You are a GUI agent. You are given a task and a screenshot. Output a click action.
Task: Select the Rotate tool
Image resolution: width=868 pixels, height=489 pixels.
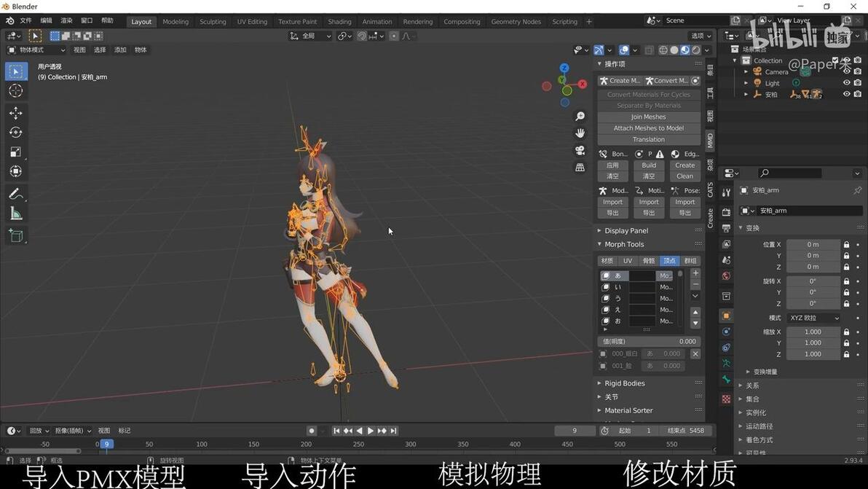coord(15,133)
